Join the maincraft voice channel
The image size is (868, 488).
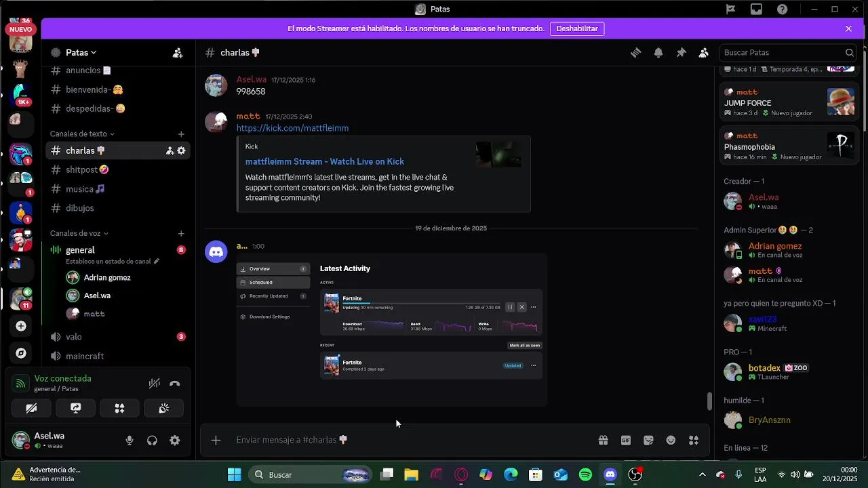(x=118, y=356)
